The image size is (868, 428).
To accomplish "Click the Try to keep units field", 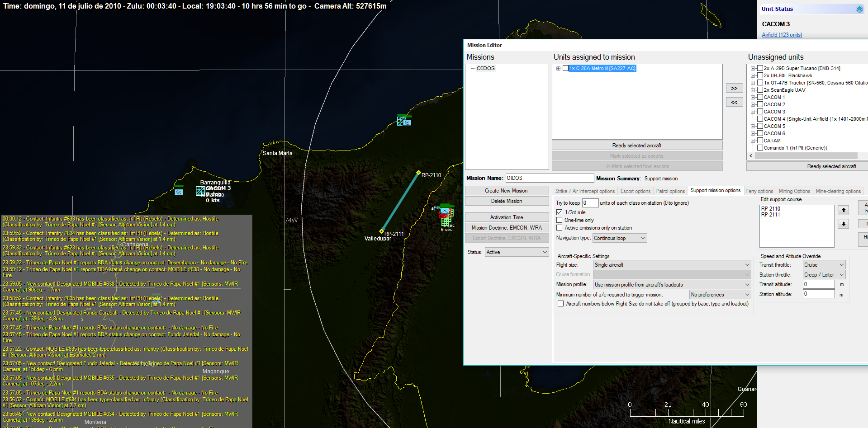I will click(590, 203).
